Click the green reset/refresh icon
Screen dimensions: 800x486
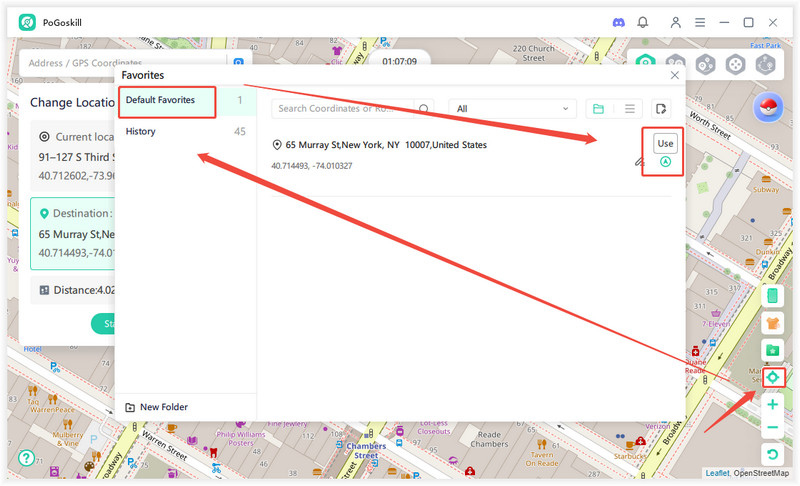click(x=772, y=454)
